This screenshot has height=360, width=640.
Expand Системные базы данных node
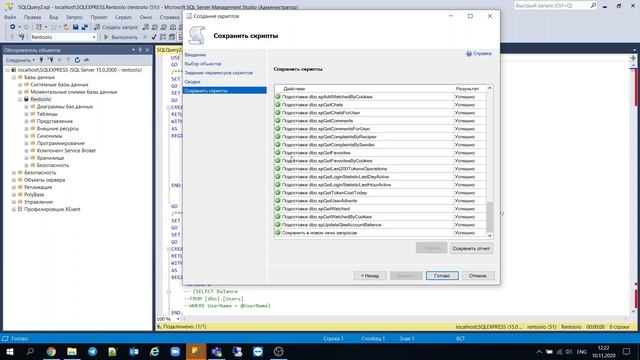(20, 84)
